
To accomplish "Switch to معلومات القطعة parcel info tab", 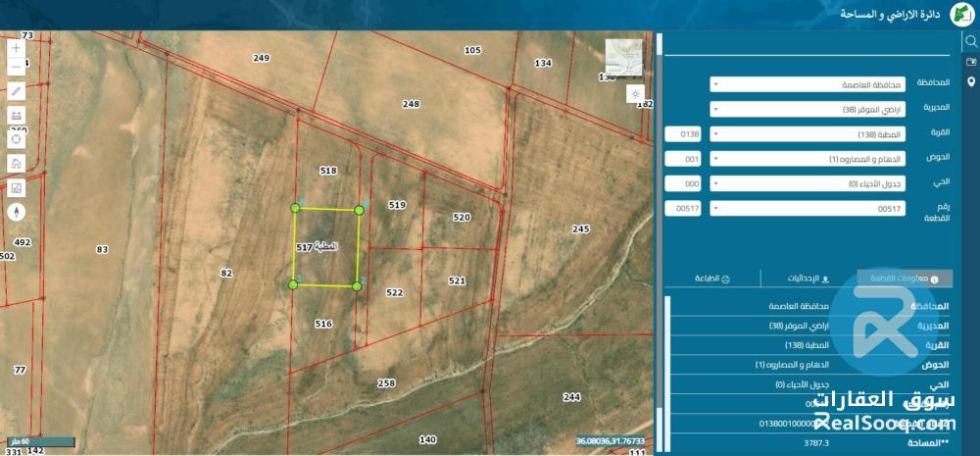I will tap(905, 279).
